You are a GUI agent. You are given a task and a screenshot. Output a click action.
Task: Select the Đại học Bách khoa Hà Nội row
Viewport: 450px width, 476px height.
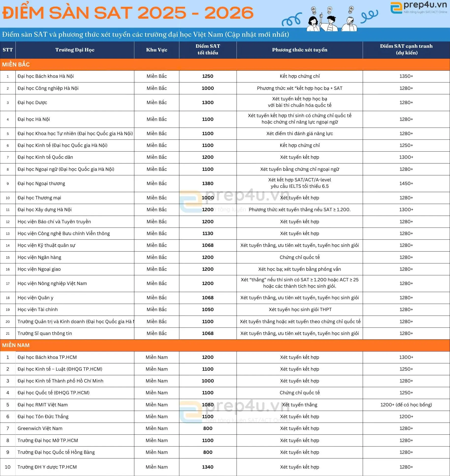[x=46, y=76]
